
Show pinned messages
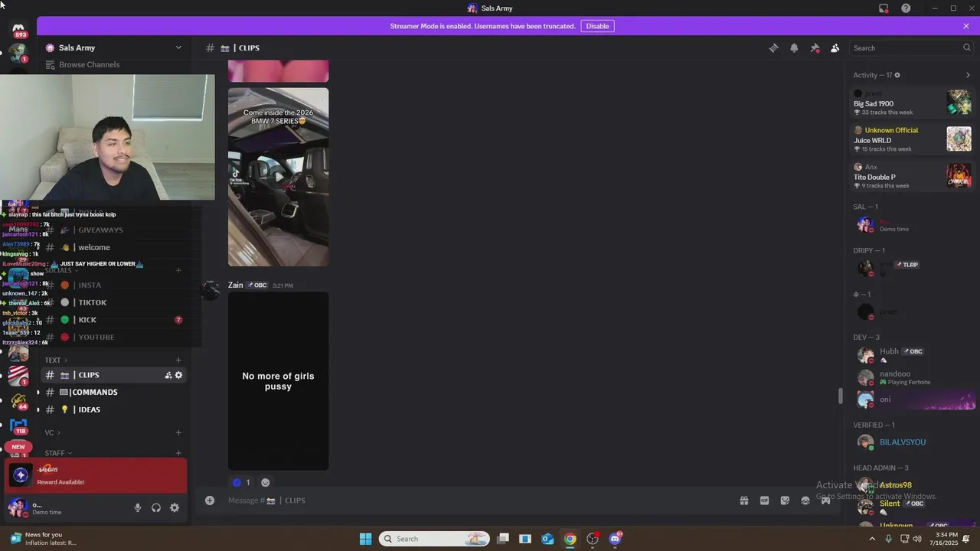[x=815, y=47]
